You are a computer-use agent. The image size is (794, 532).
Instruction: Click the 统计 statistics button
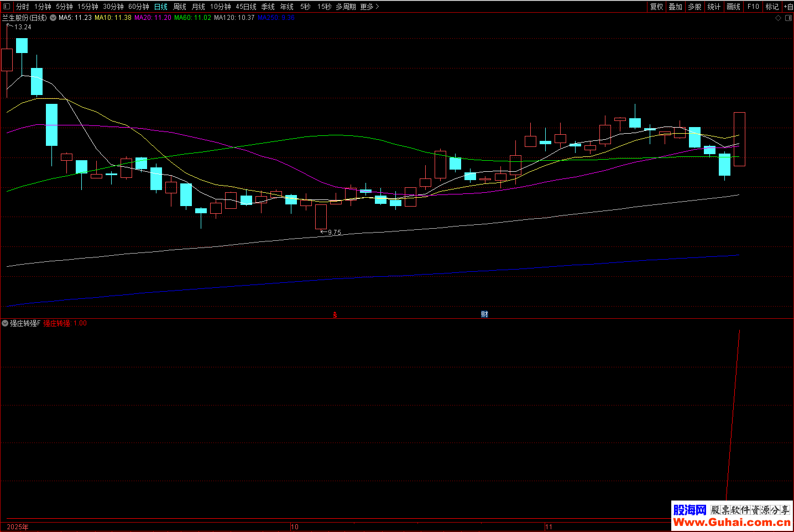tap(714, 7)
